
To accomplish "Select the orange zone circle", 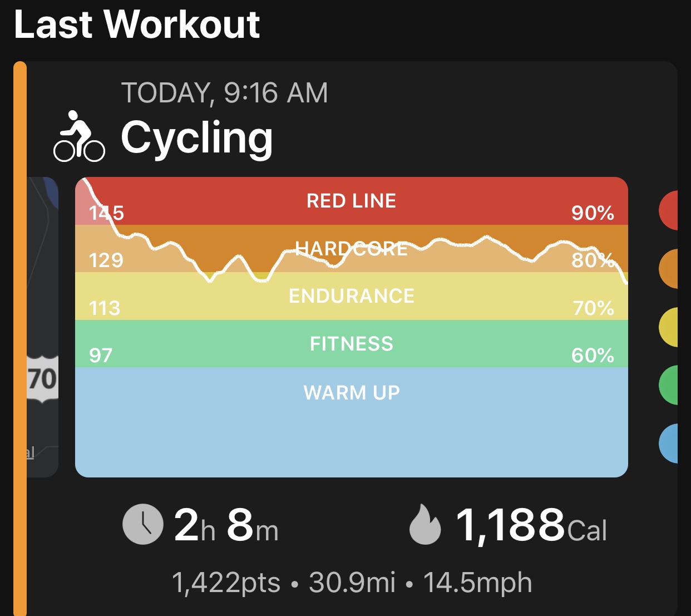I will coord(669,269).
